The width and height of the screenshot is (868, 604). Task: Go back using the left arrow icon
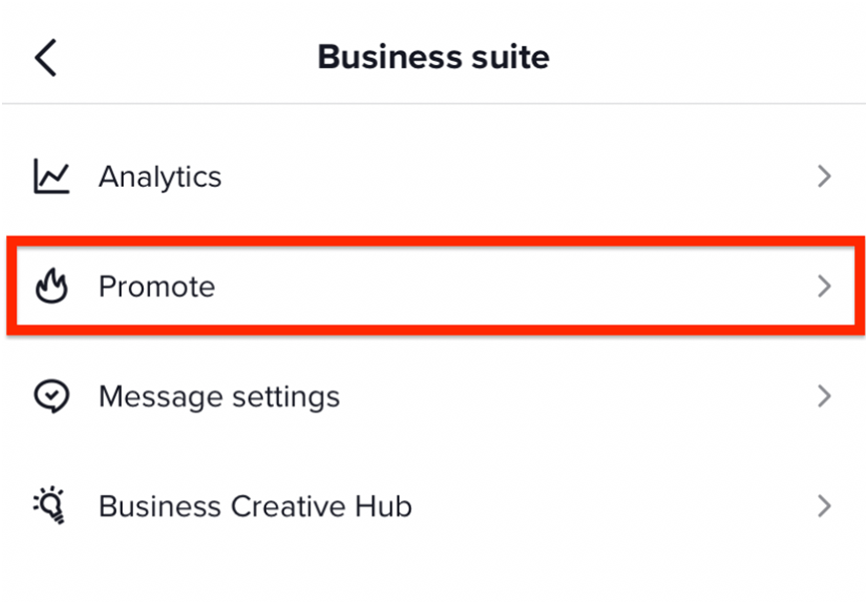point(46,57)
